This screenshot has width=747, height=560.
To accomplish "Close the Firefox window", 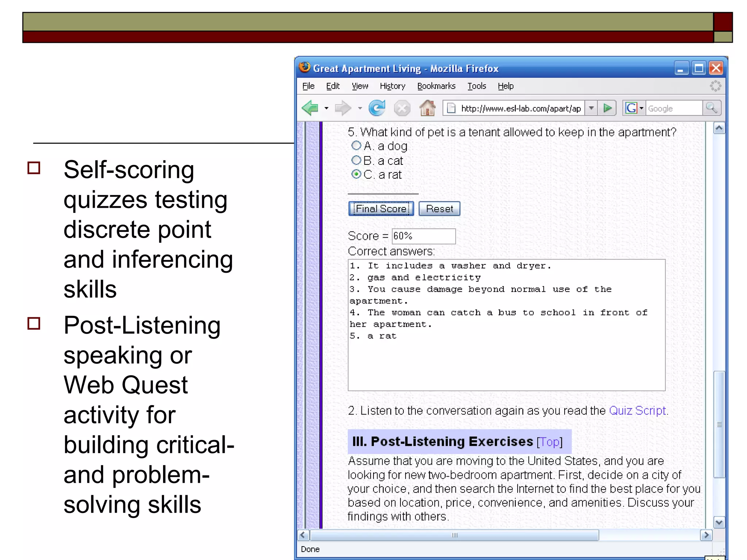I will click(x=716, y=68).
